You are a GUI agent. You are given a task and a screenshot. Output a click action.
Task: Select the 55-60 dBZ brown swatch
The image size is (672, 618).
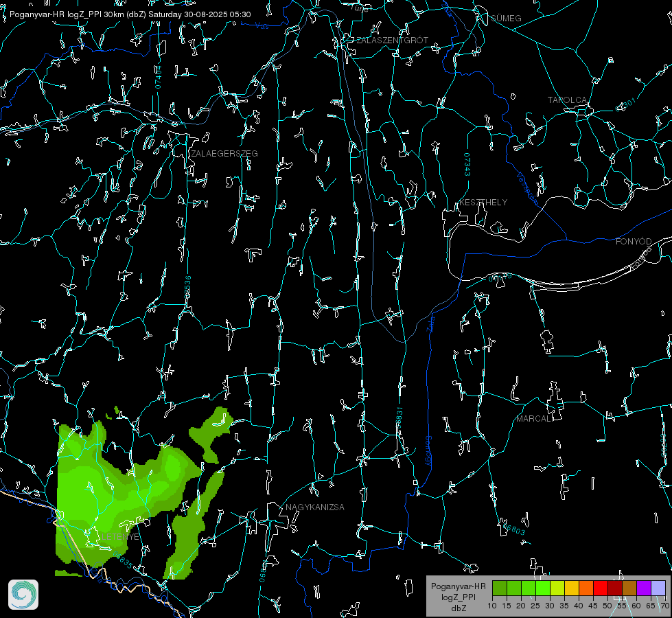point(629,588)
